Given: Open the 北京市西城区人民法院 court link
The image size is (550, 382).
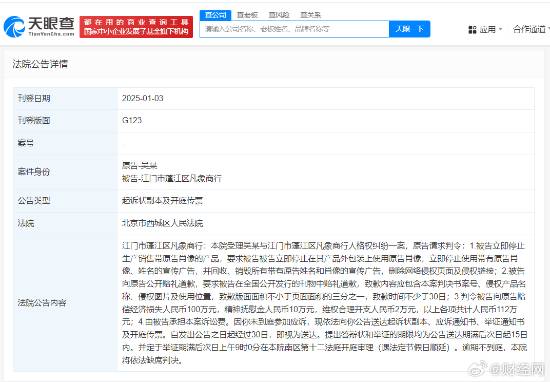Looking at the screenshot, I should [162, 223].
